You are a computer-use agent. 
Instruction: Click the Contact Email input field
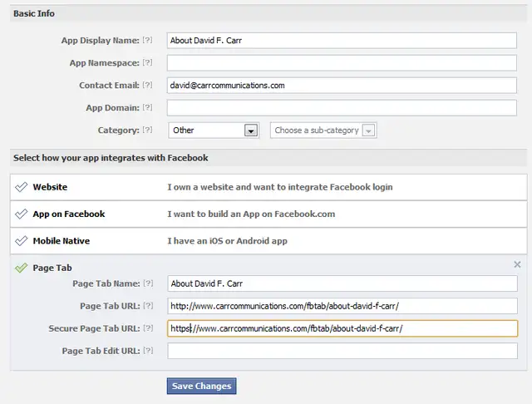(342, 85)
